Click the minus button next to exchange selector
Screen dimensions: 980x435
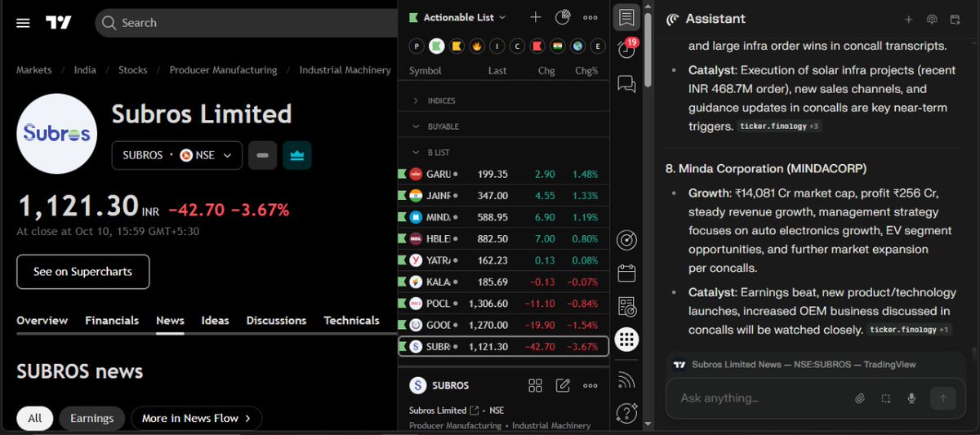(x=262, y=155)
